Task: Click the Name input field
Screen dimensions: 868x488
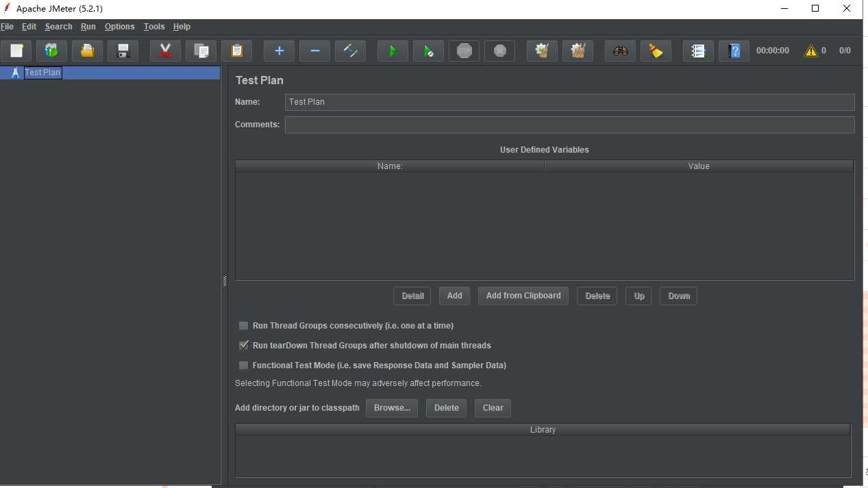Action: click(570, 102)
